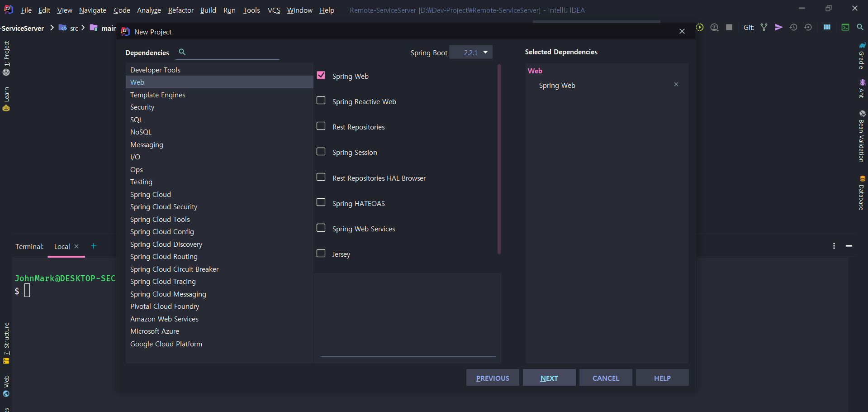The height and width of the screenshot is (412, 868).
Task: Uncheck the Spring Web checkbox
Action: pos(321,75)
